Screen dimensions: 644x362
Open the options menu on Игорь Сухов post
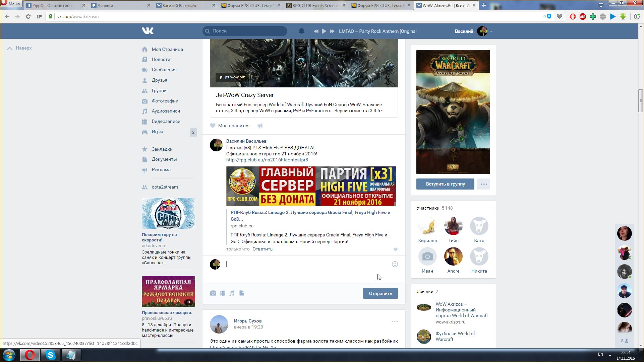(395, 321)
